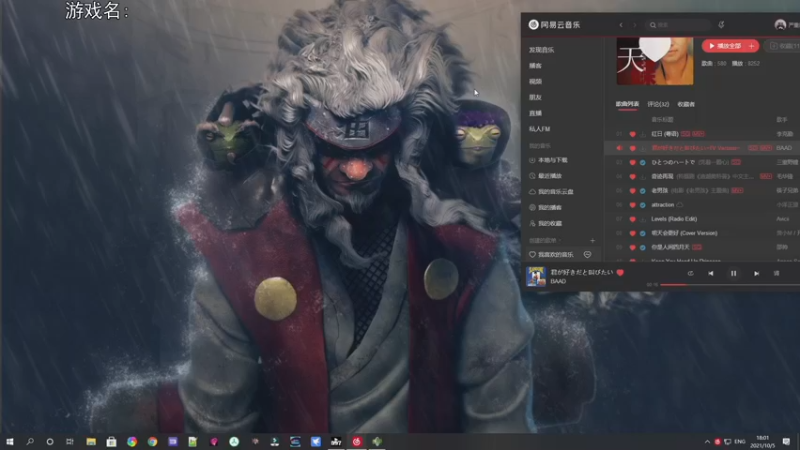Click artist BAAD in the playing row

[x=784, y=148]
